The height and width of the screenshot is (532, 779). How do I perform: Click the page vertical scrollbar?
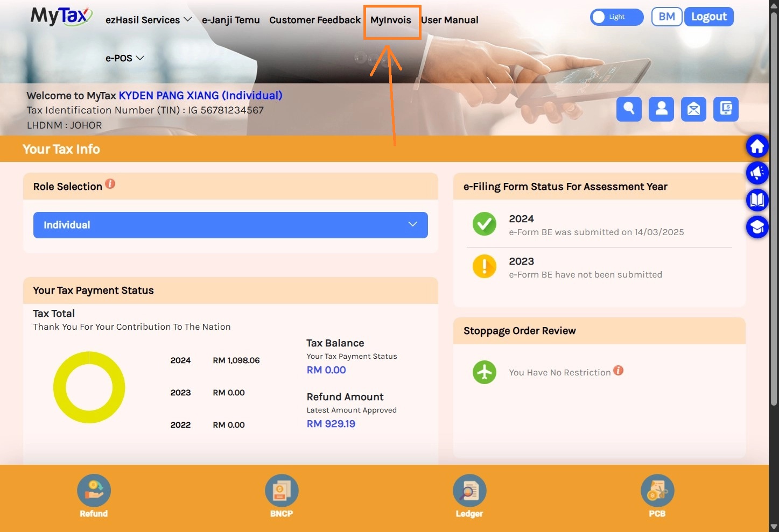click(x=774, y=215)
